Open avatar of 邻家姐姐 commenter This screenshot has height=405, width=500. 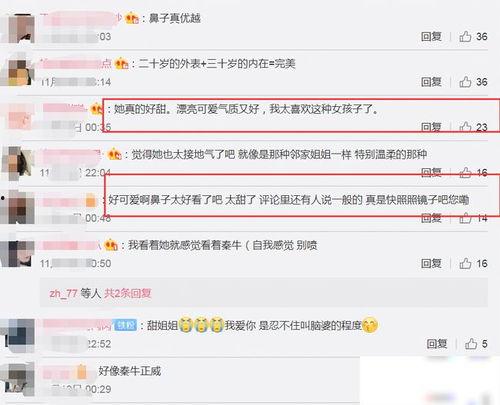coord(18,163)
